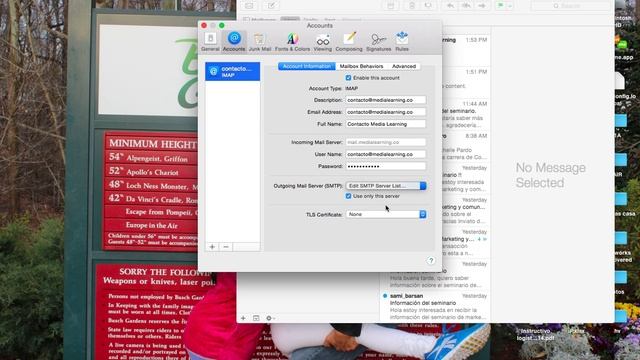Click the Reply arrow icon in Mail toolbar
Image resolution: width=640 pixels, height=360 pixels.
tap(450, 6)
